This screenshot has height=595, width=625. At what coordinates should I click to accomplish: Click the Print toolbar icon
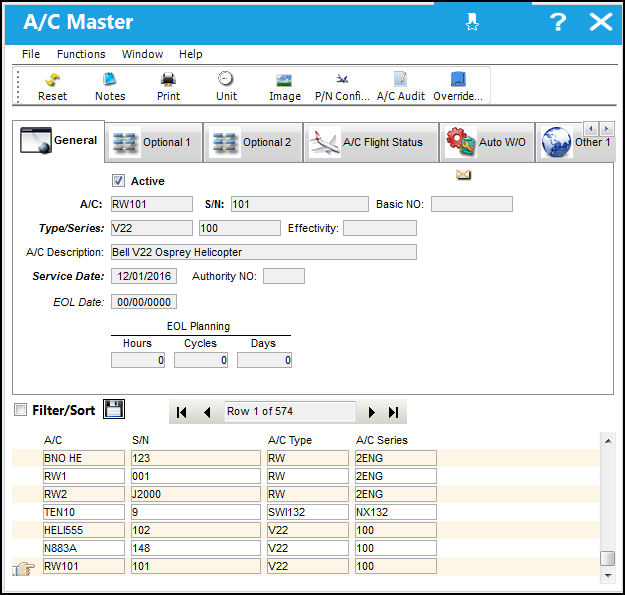pyautogui.click(x=168, y=86)
